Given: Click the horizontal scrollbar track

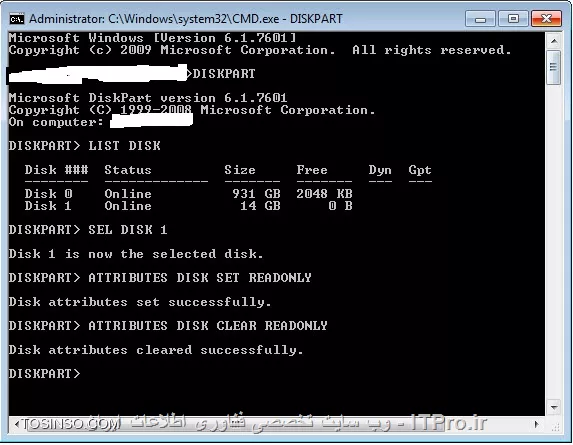Looking at the screenshot, I should pos(276,424).
